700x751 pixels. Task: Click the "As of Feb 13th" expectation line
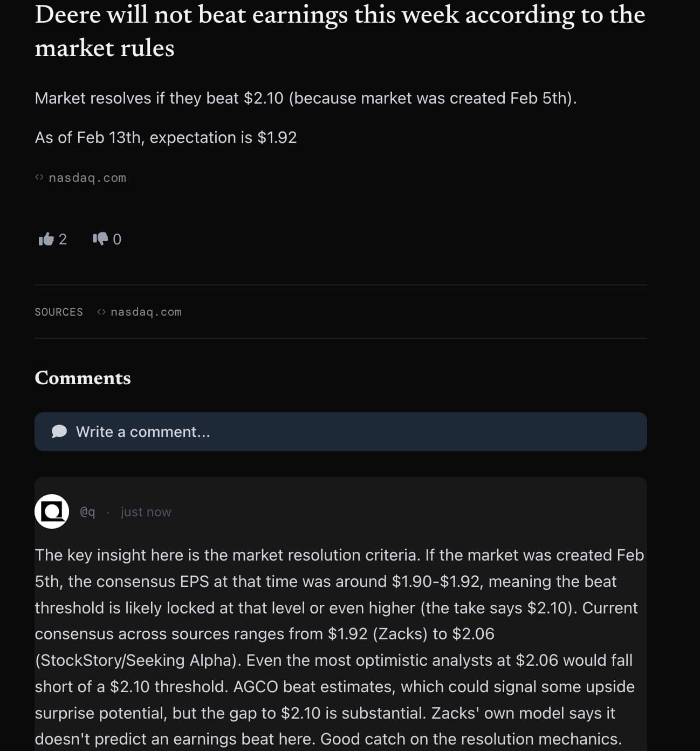tap(166, 138)
